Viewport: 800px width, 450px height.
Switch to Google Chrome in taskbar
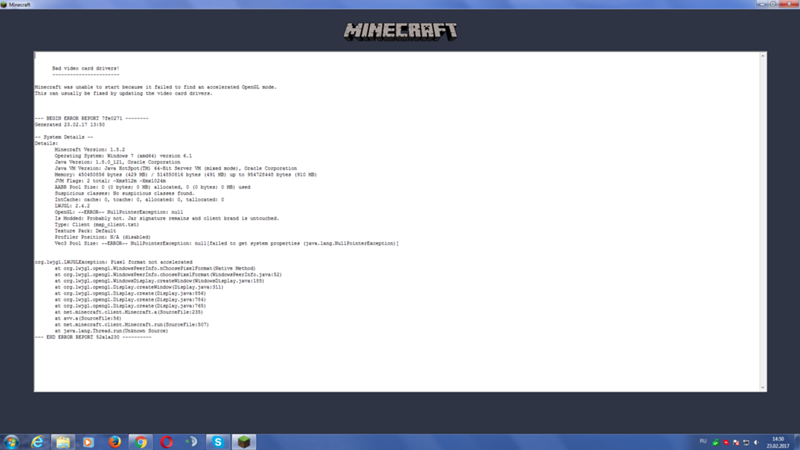140,442
